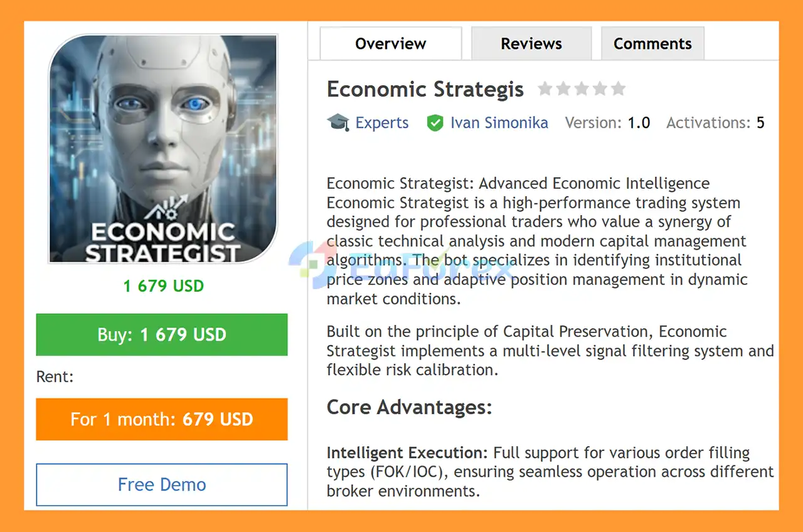Viewport: 803px width, 532px height.
Task: Click the Core Advantages heading
Action: [409, 407]
